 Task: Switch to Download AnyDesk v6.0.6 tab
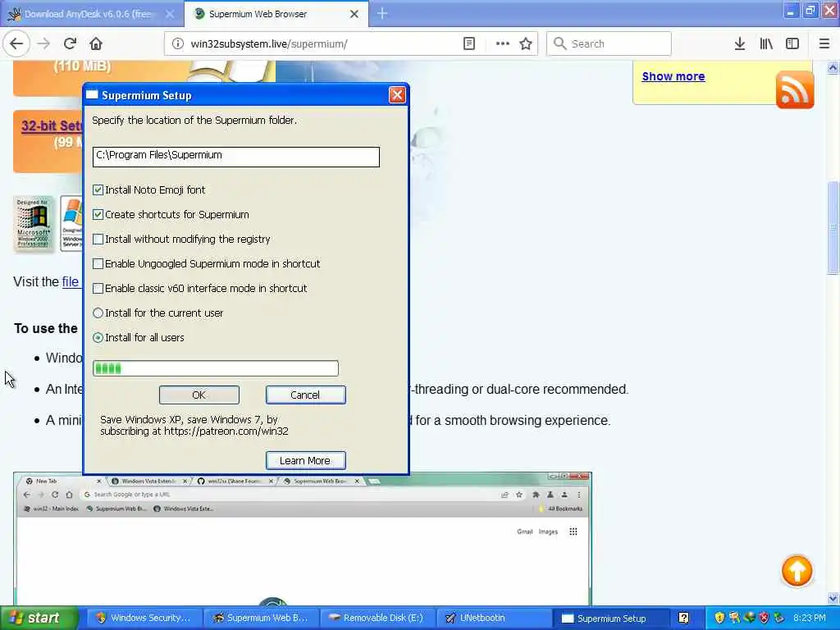pyautogui.click(x=89, y=14)
